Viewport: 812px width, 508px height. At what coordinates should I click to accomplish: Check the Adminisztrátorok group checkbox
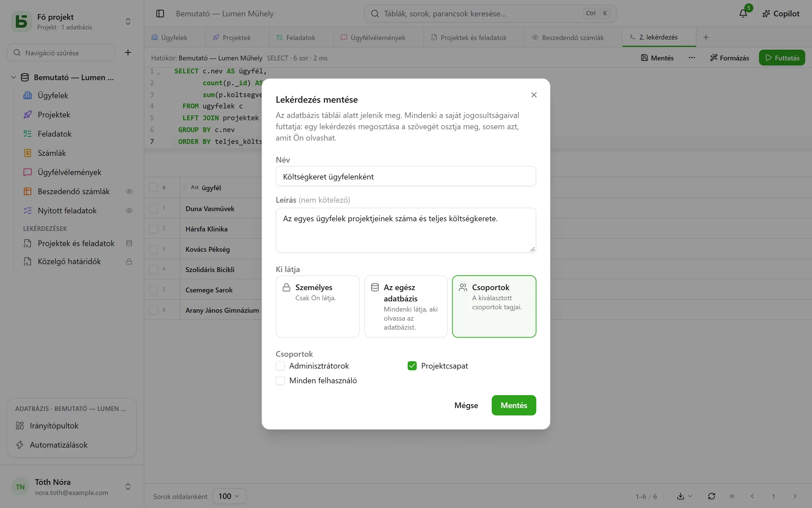[x=280, y=365]
